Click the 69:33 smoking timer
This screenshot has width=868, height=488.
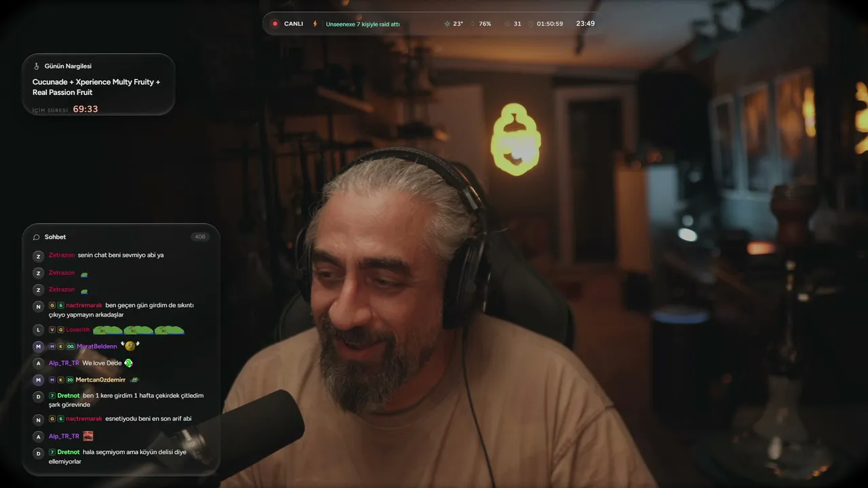85,109
